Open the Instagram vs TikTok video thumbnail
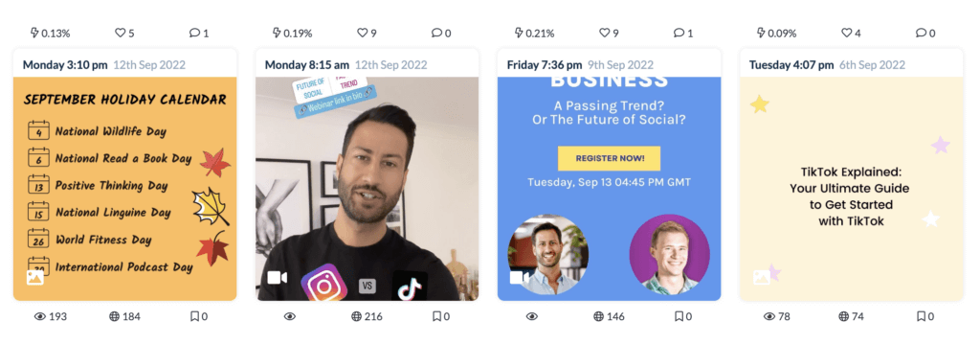This screenshot has height=345, width=980. 367,189
